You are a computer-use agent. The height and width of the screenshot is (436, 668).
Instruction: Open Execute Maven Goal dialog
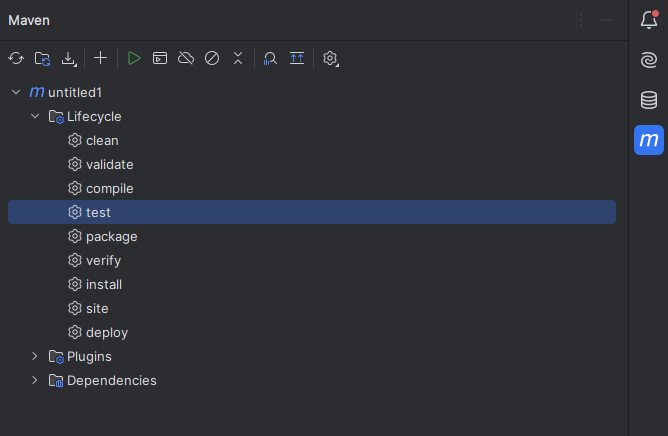[160, 59]
